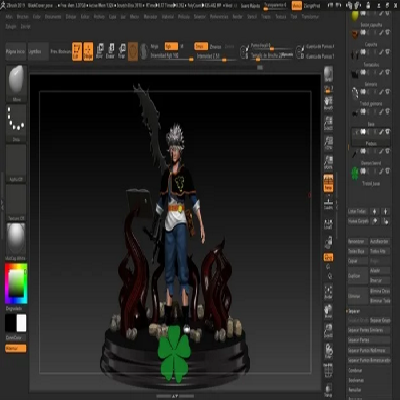
Task: Pick a color in the color picker square
Action: click(16, 283)
